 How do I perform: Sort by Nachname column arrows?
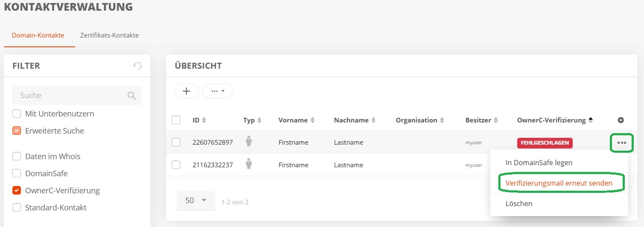click(x=374, y=120)
